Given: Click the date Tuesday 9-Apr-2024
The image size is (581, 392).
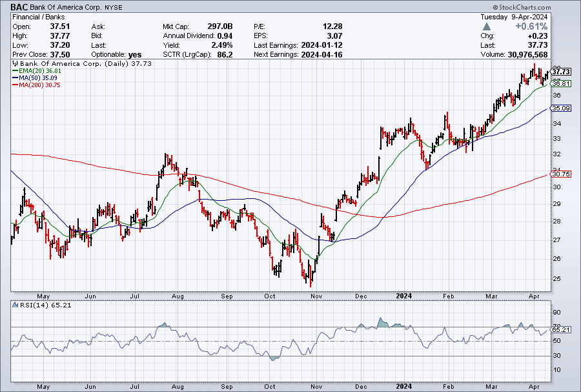Looking at the screenshot, I should click(514, 17).
